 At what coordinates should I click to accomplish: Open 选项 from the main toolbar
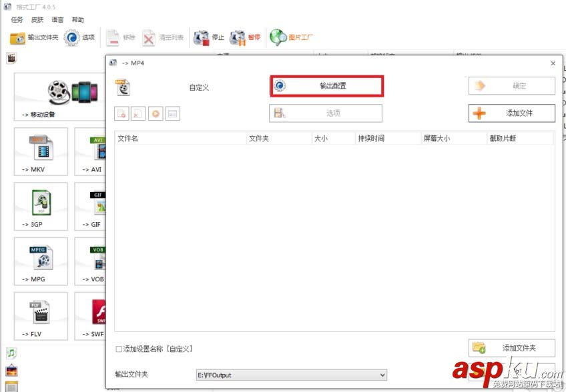tap(79, 37)
